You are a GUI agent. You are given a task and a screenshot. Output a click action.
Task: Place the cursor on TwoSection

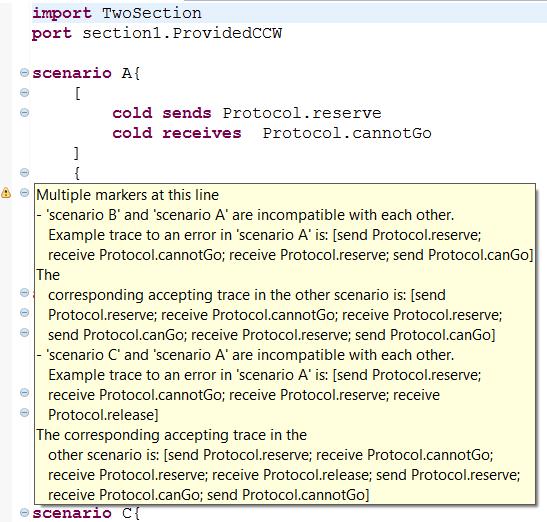tap(152, 13)
